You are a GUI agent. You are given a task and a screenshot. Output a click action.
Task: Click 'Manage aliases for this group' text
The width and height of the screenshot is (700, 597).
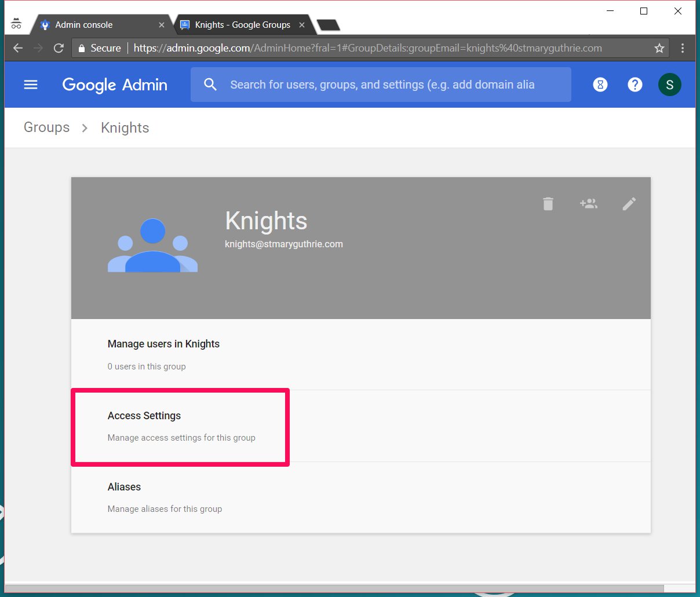[165, 509]
